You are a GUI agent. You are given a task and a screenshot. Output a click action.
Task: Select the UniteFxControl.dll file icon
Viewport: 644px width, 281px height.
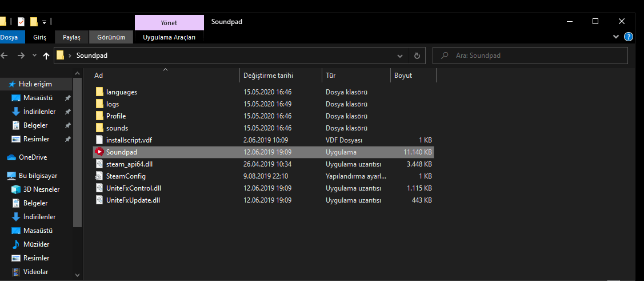(99, 188)
